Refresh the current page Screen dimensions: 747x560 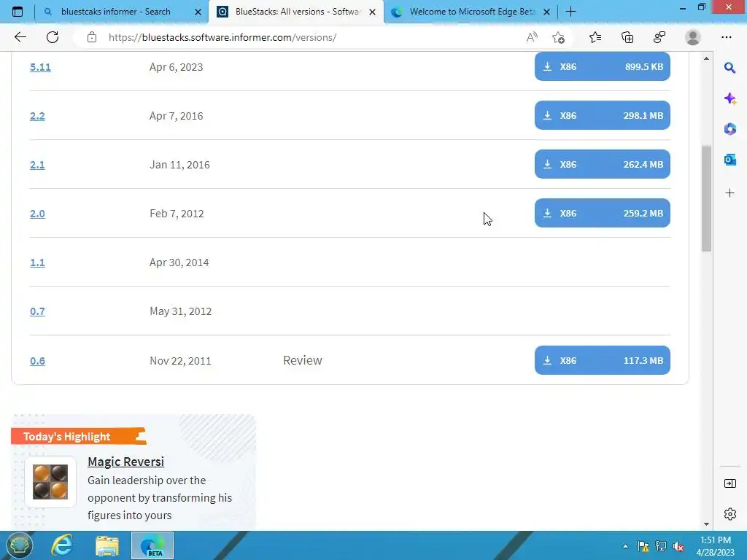53,37
